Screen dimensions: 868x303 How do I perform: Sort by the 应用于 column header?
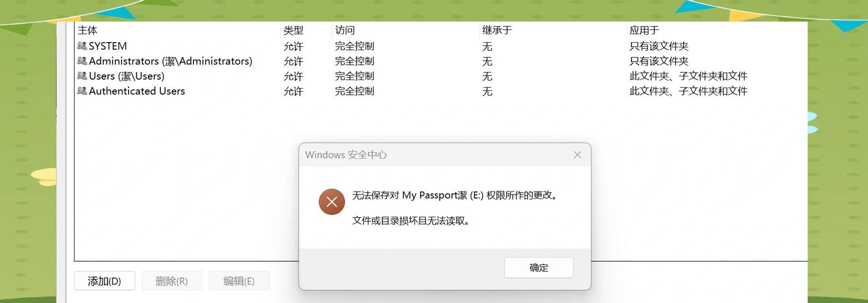pyautogui.click(x=716, y=30)
